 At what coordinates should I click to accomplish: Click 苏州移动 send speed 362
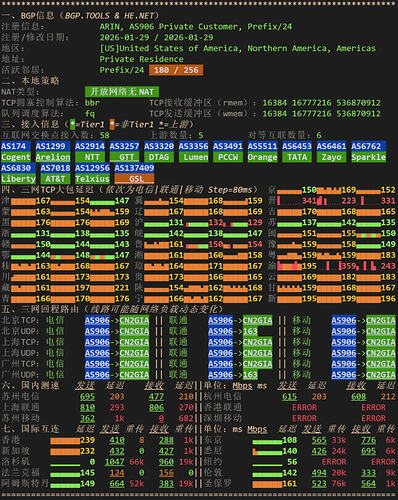[87, 418]
